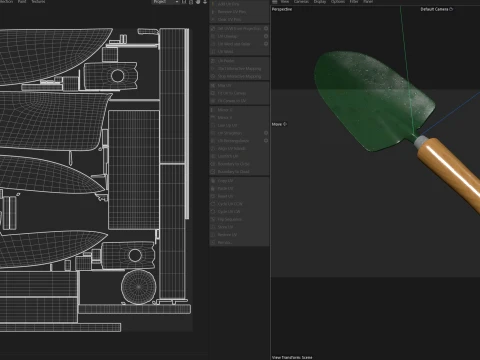The image size is (480, 360).
Task: Click the Cycle UV CCW icon
Action: 213,204
